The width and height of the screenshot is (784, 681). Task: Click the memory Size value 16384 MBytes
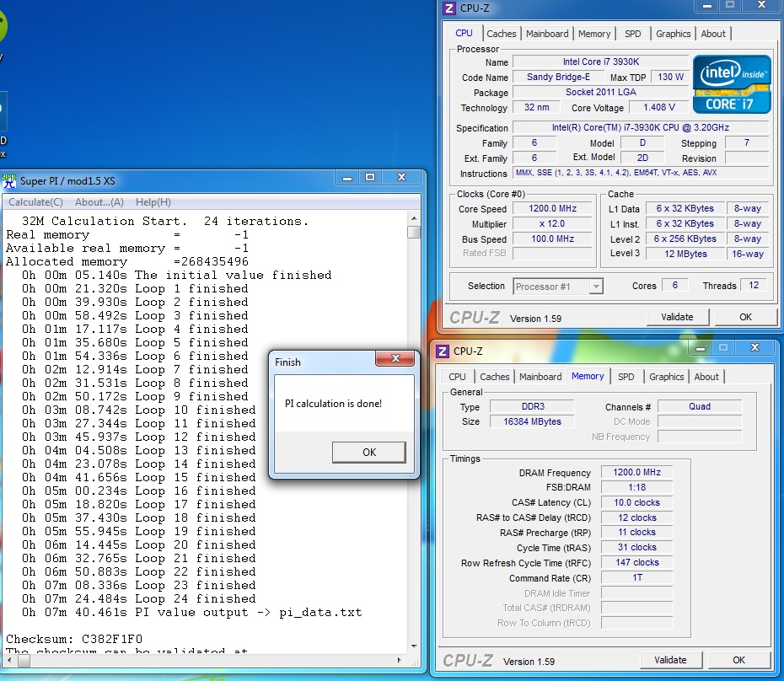(532, 421)
